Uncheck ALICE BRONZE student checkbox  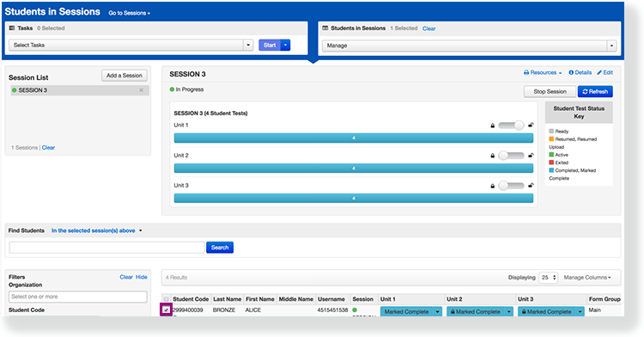[x=166, y=310]
